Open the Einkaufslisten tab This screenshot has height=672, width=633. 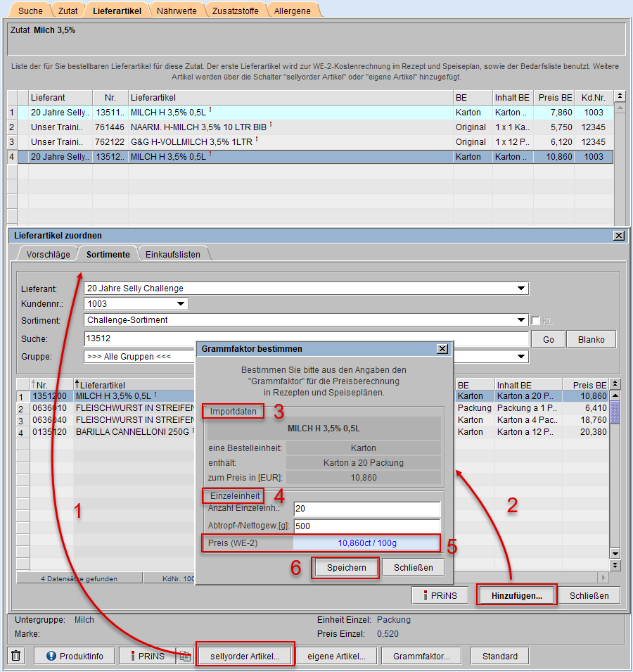tap(173, 254)
